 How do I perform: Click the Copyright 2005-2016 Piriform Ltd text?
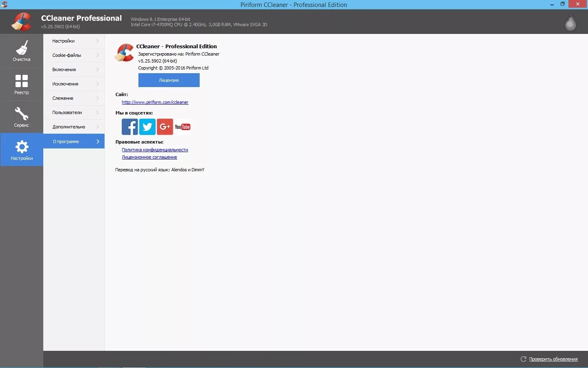(173, 68)
